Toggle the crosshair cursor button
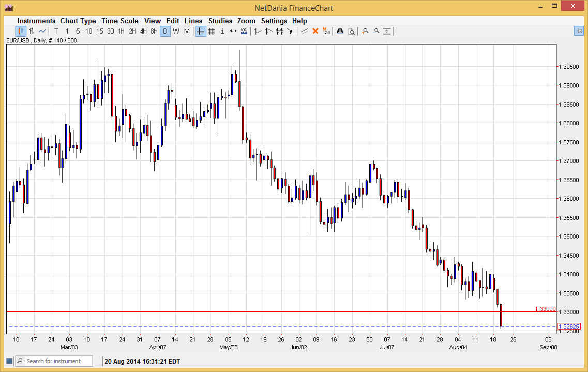The width and height of the screenshot is (588, 372). click(x=201, y=31)
